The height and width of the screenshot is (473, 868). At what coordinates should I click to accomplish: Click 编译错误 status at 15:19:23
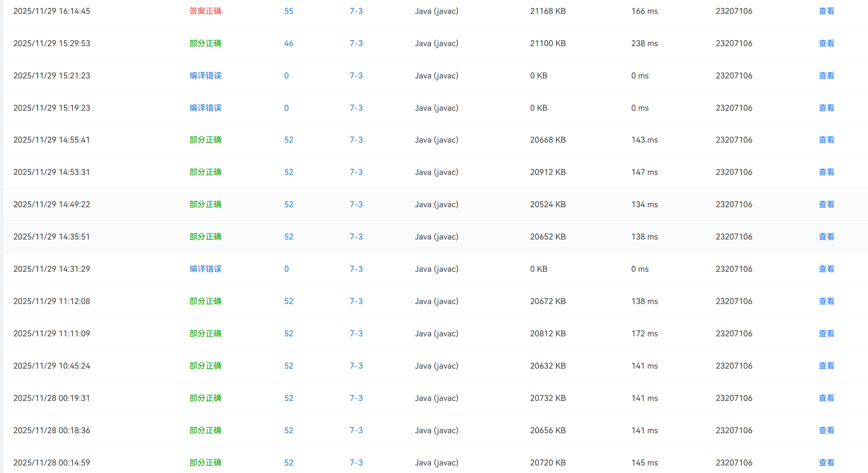coord(205,108)
